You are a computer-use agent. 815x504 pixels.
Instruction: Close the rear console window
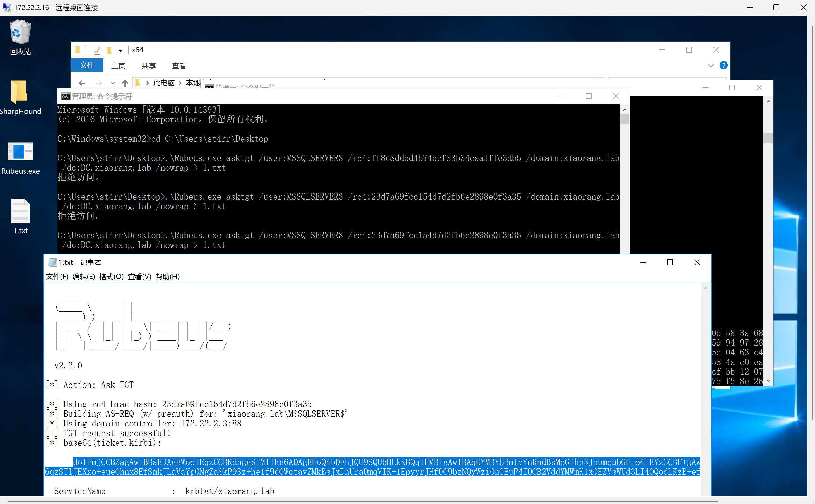tap(759, 87)
